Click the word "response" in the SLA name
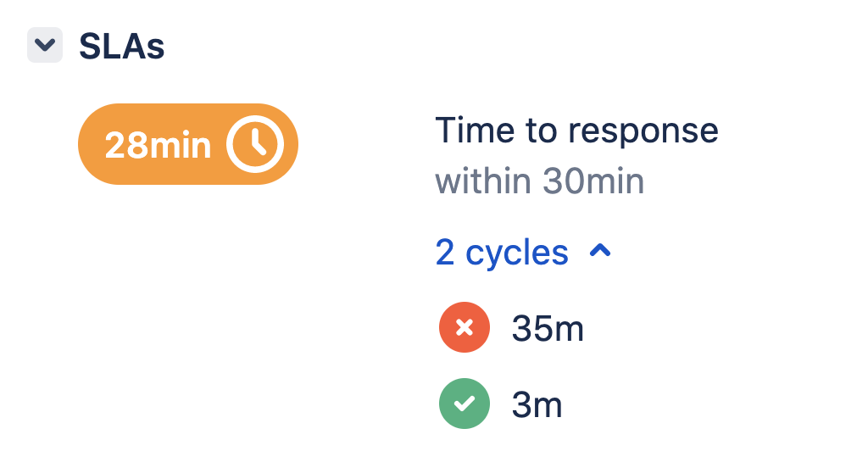868x451 pixels. point(643,133)
